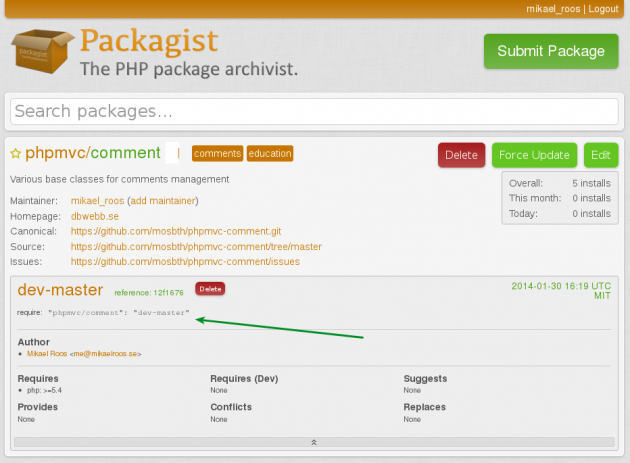Screen dimensions: 630x463
Task: Star the phpmvc/comment package
Action: (x=15, y=154)
